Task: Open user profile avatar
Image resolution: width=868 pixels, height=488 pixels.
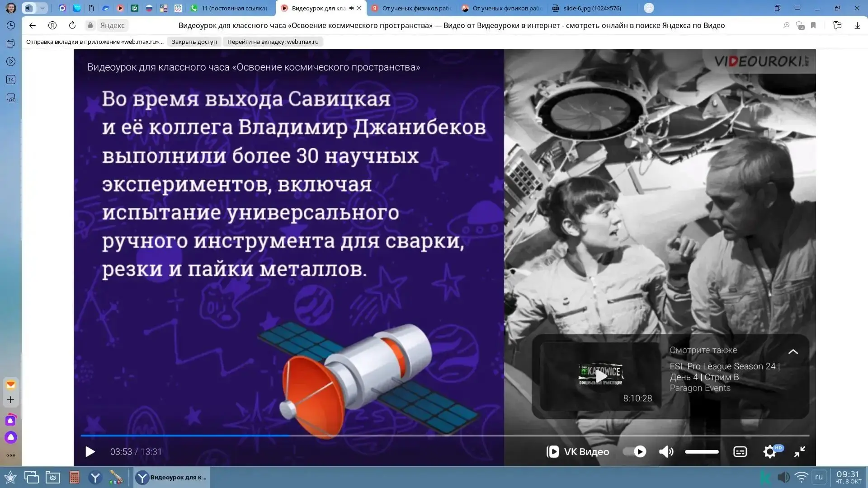Action: pyautogui.click(x=10, y=8)
